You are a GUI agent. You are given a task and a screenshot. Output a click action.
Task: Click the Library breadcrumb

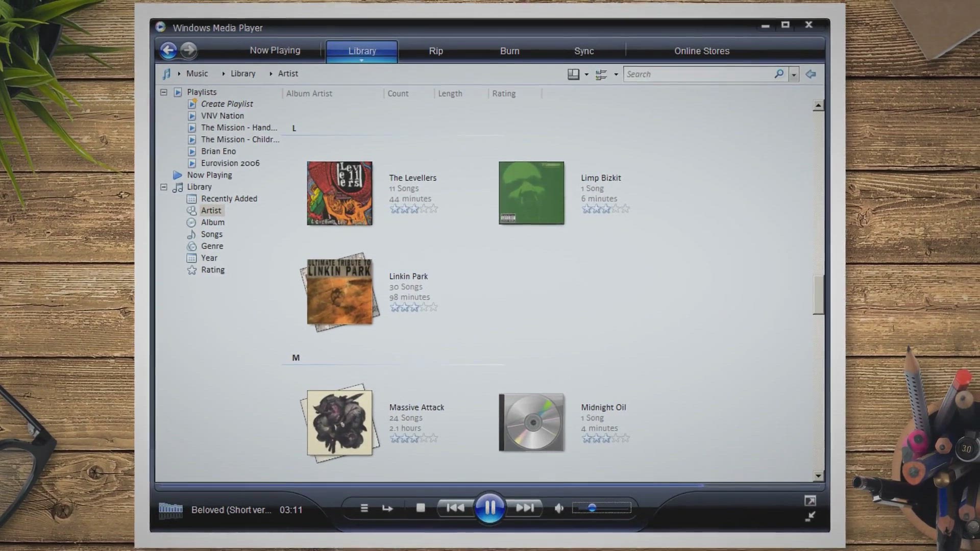tap(243, 73)
